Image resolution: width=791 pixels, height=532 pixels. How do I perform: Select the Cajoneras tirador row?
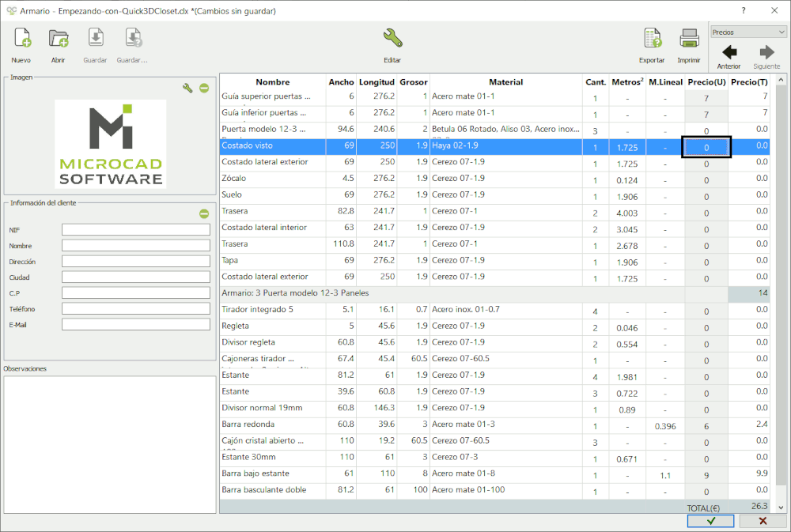495,360
